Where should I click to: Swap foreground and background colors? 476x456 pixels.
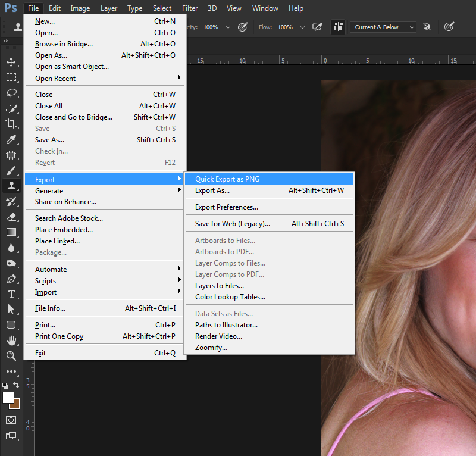(x=16, y=386)
